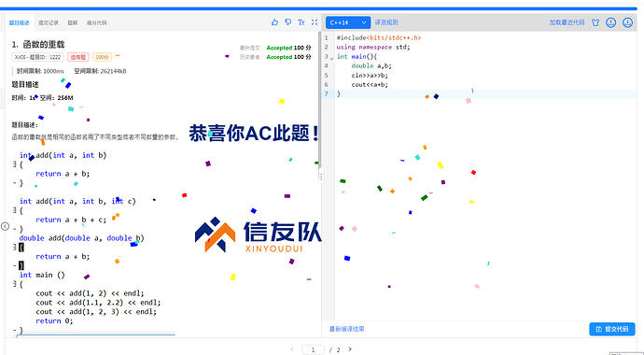This screenshot has width=644, height=355.
Task: Fold main function at line 3 arrow
Action: [x=332, y=58]
